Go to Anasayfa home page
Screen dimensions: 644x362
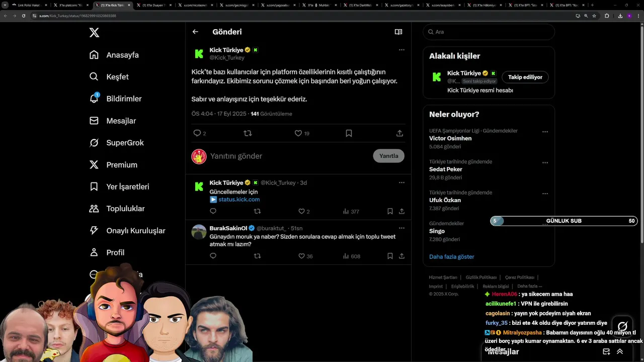point(114,55)
